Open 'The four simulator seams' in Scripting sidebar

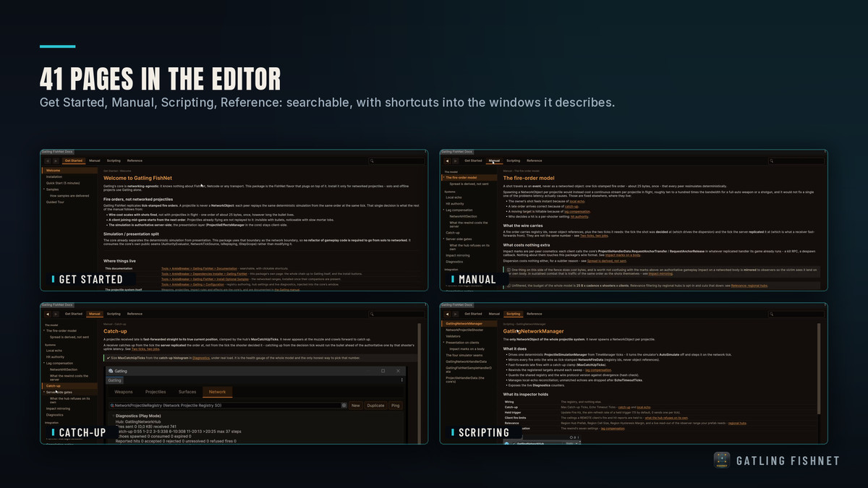(x=464, y=355)
